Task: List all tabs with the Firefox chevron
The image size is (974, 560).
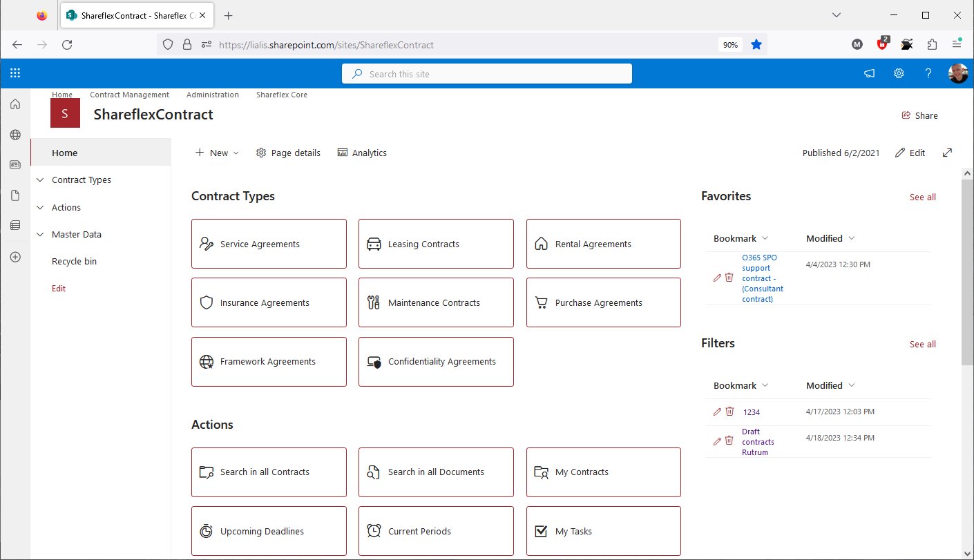Action: pos(837,15)
